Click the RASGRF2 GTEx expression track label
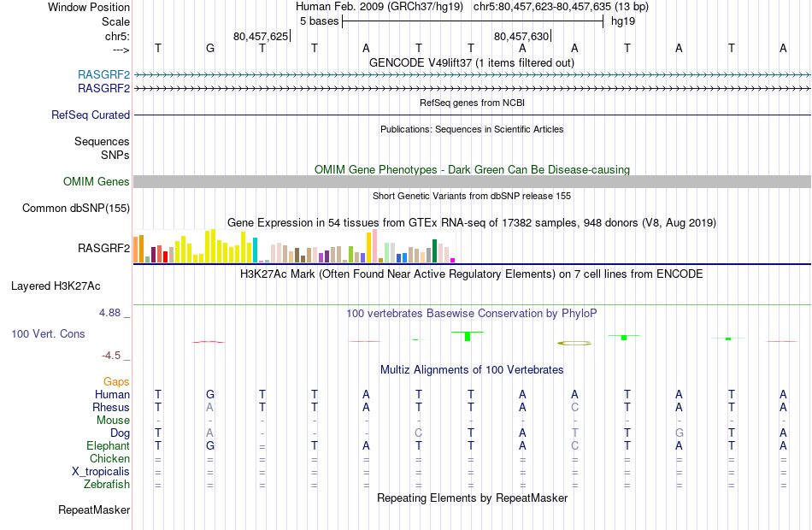Image resolution: width=812 pixels, height=530 pixels. click(x=103, y=248)
